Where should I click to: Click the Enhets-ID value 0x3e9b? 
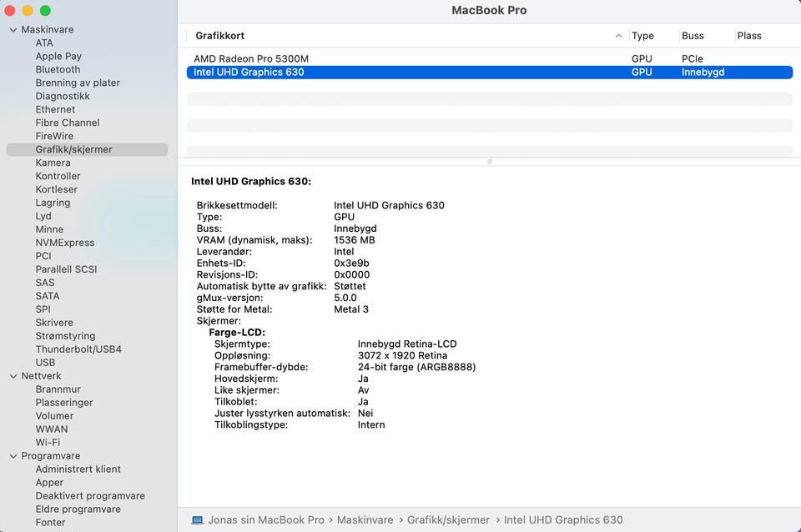click(x=351, y=263)
